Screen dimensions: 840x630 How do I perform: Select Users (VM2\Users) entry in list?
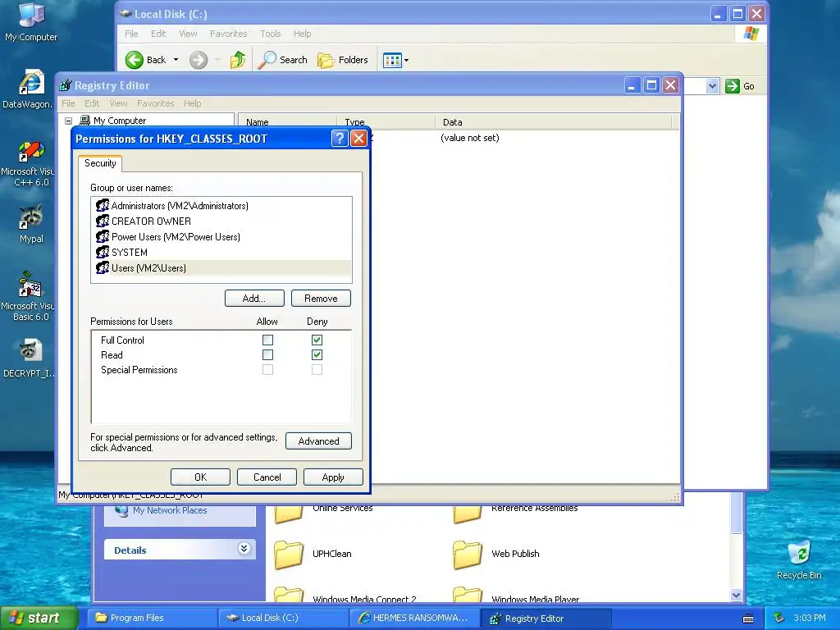[x=221, y=268]
